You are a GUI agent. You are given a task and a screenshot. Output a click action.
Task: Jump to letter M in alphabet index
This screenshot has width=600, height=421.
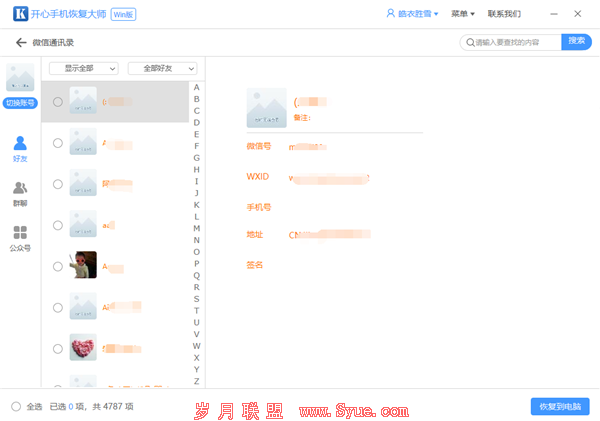196,228
